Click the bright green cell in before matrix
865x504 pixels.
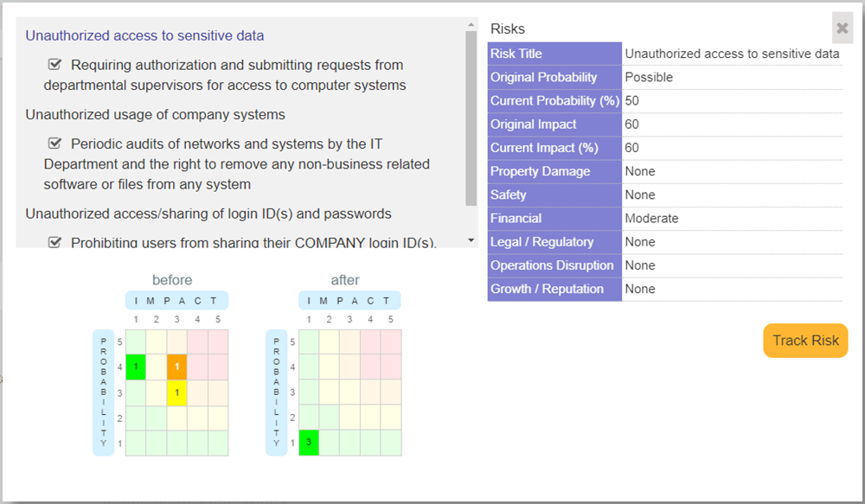(x=136, y=367)
